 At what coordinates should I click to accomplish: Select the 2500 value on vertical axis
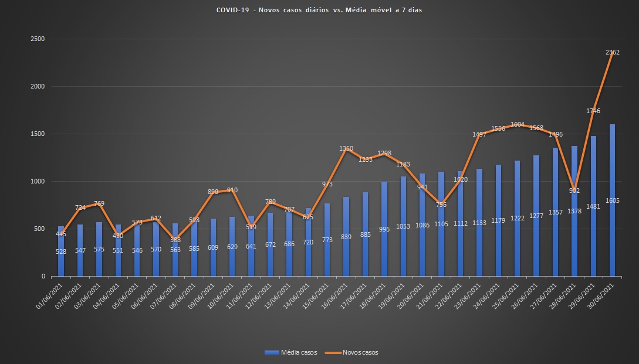tap(39, 39)
